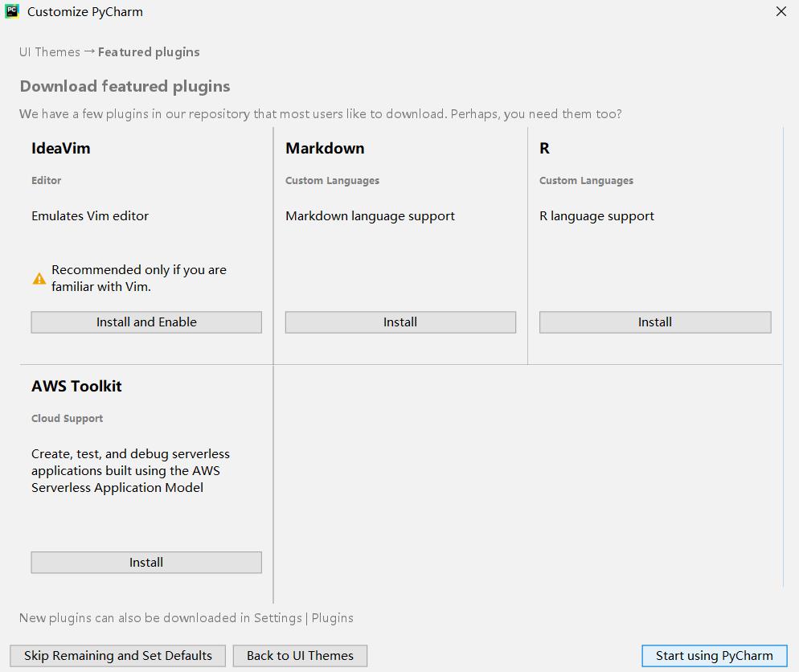This screenshot has height=672, width=799.
Task: Click the 'Customize PyCharm' window title
Action: tap(85, 12)
